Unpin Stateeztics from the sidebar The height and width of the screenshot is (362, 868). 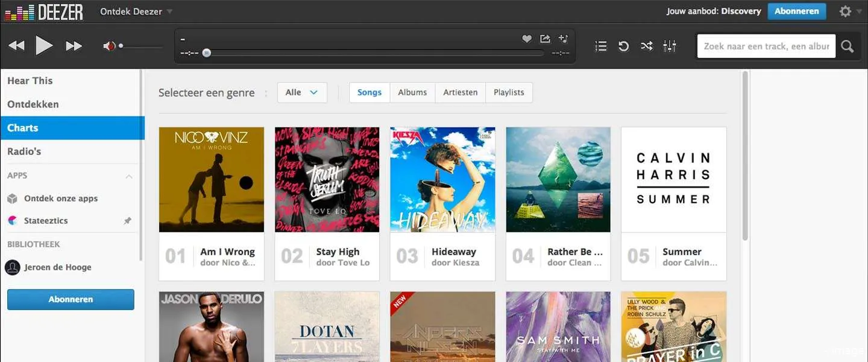point(127,221)
